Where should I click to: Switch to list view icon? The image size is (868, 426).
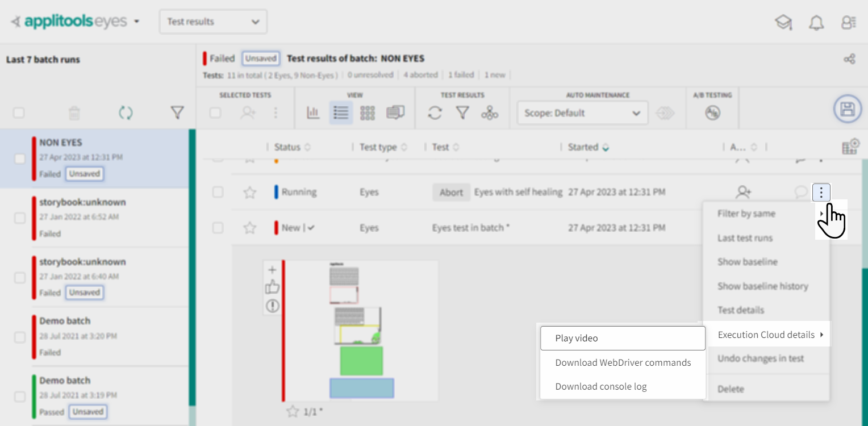[x=341, y=113]
